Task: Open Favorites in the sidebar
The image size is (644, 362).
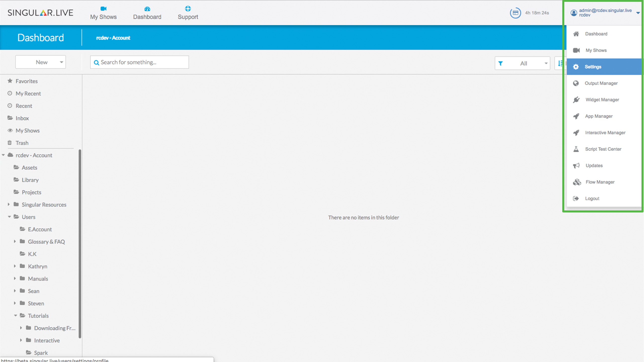Action: pyautogui.click(x=26, y=81)
